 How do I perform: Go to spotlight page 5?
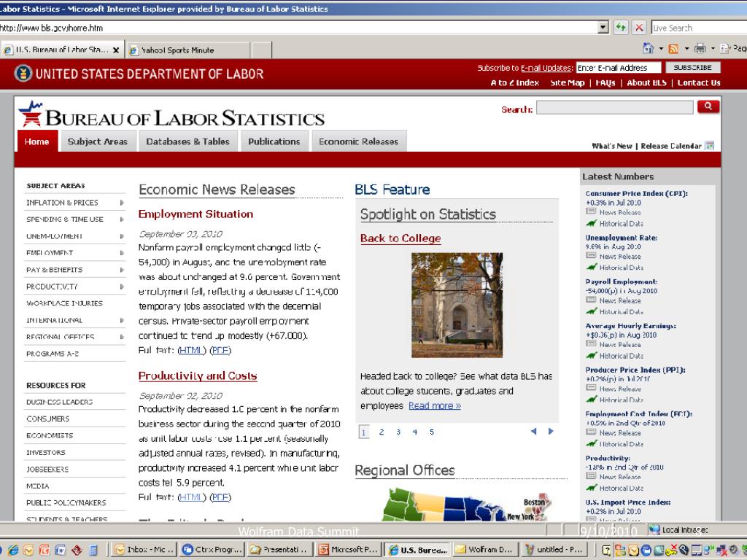[x=432, y=432]
